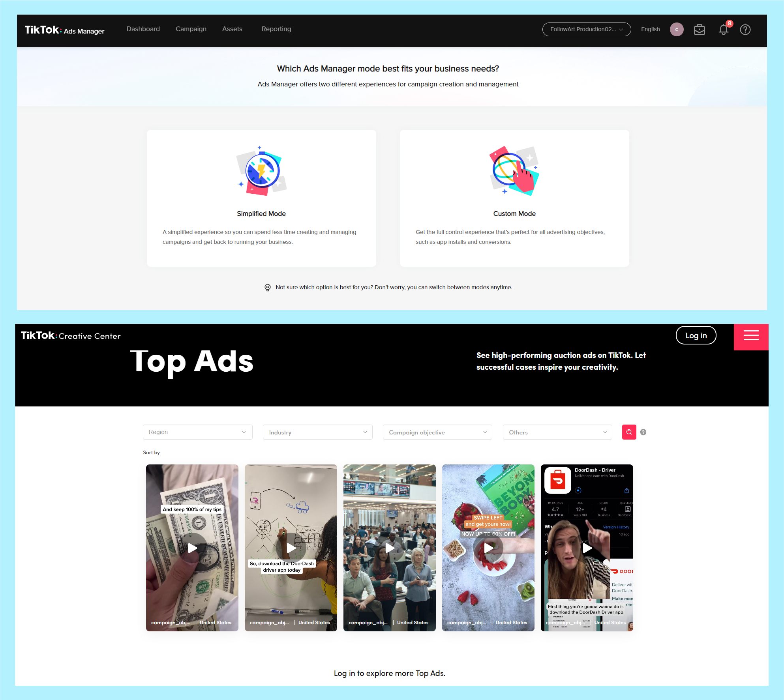Expand the Campaign objective dropdown

pyautogui.click(x=437, y=432)
